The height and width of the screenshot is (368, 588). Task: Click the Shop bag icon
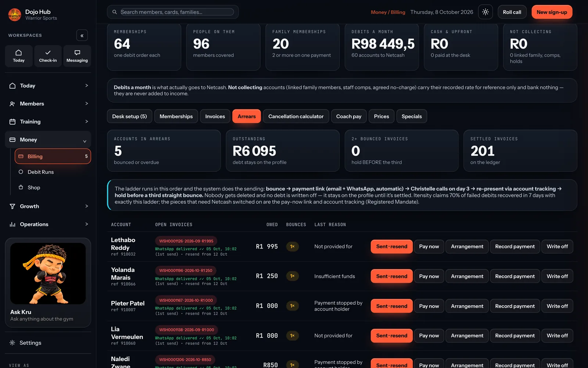tap(21, 187)
